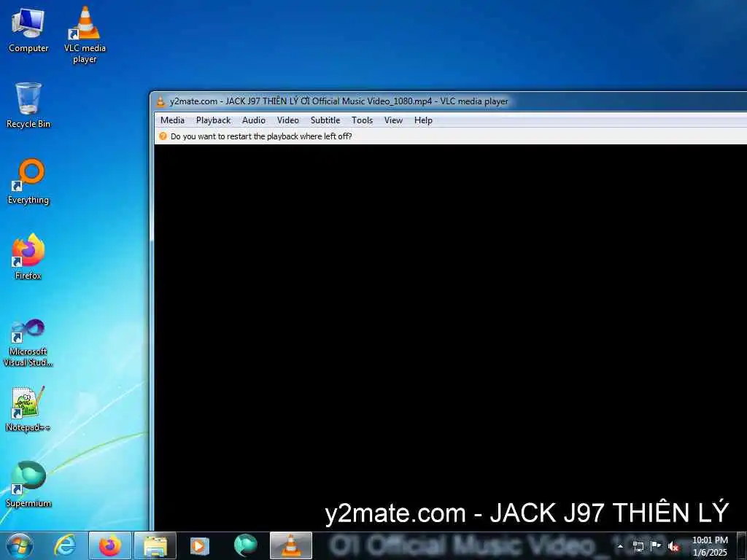
Task: Open Windows Media Player from the taskbar
Action: [200, 545]
